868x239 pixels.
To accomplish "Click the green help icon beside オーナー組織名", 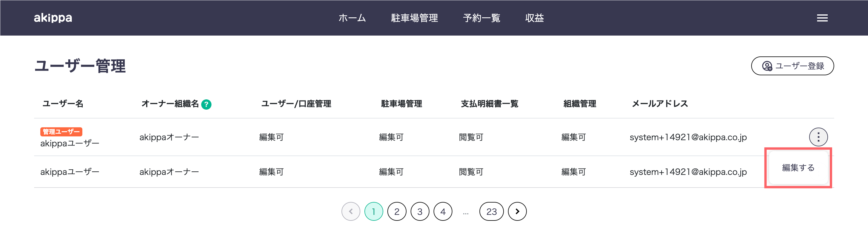I will point(206,104).
